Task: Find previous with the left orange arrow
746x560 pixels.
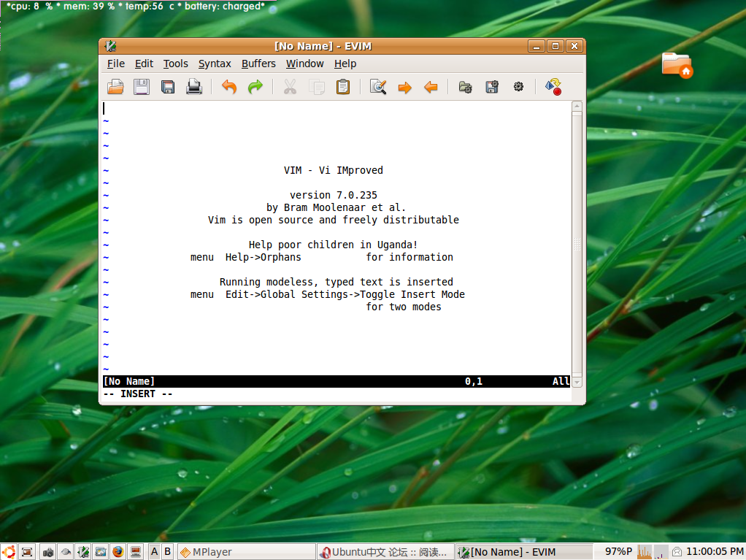Action: [x=431, y=88]
